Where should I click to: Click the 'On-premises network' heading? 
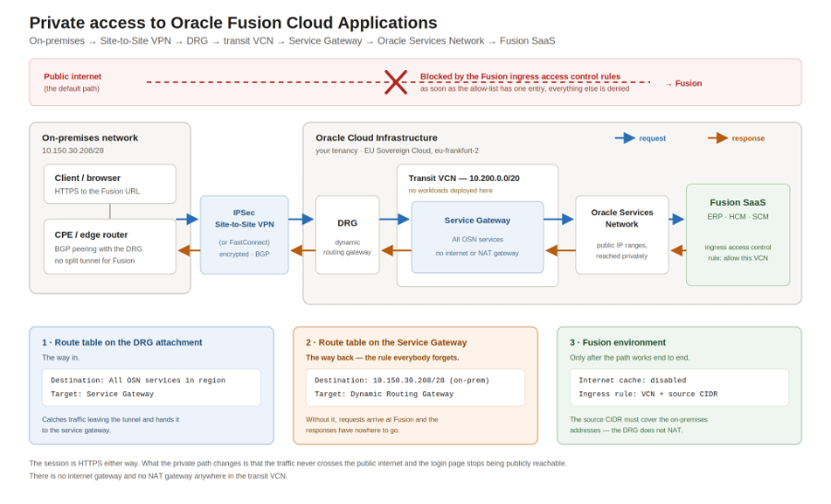[90, 138]
